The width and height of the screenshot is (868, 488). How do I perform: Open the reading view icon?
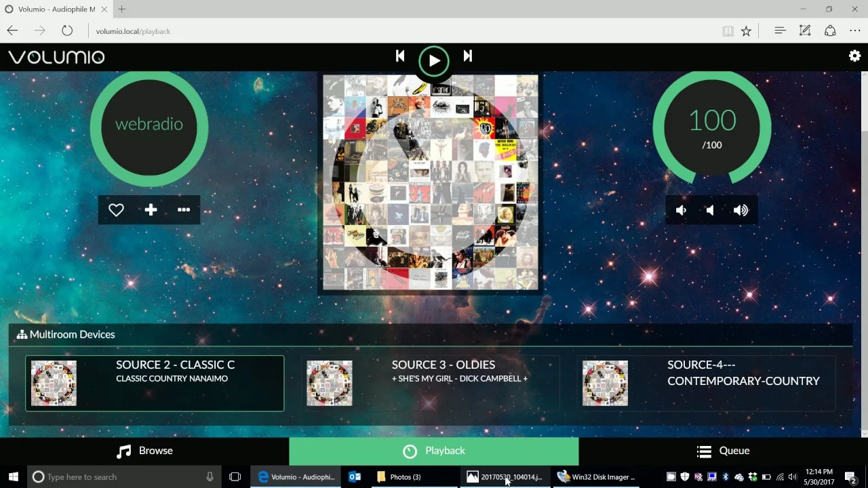point(728,31)
